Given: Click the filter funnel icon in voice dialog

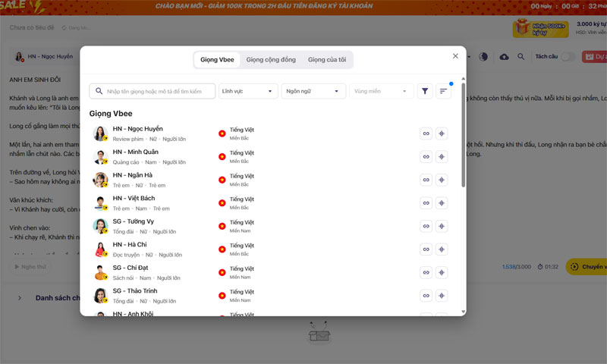Looking at the screenshot, I should coord(425,91).
